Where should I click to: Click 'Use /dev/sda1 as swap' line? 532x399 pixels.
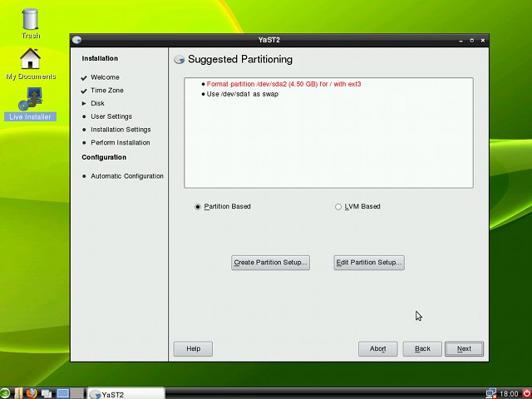242,94
